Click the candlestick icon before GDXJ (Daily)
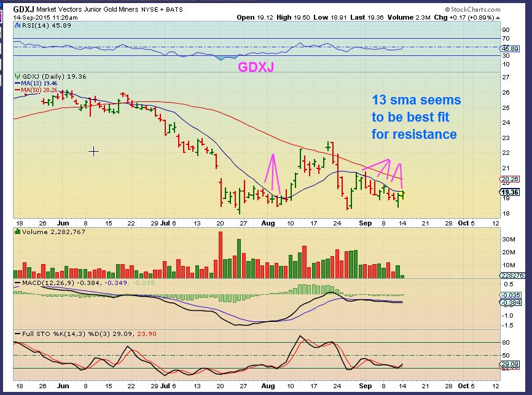This screenshot has height=395, width=532. coord(18,76)
